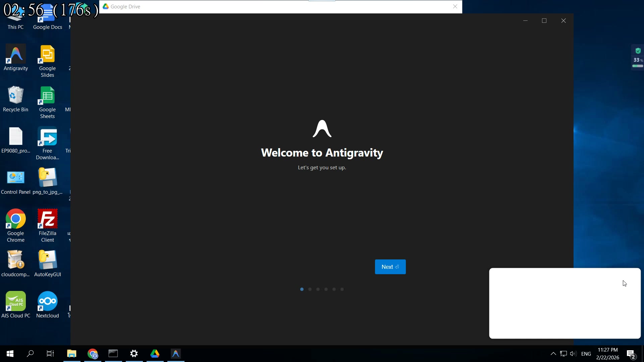This screenshot has height=362, width=644.
Task: Open the AIS Cloud PC desktop icon
Action: (16, 304)
